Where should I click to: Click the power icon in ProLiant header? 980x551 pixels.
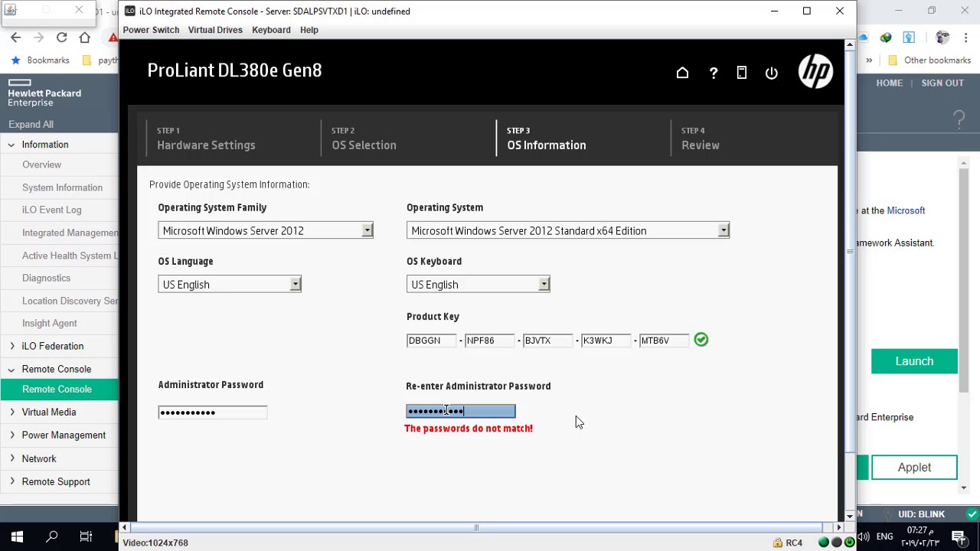772,73
